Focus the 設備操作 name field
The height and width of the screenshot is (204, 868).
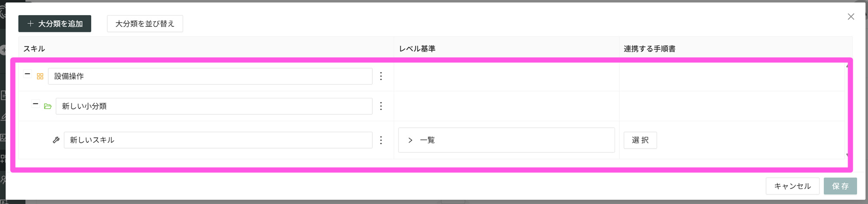(210, 76)
